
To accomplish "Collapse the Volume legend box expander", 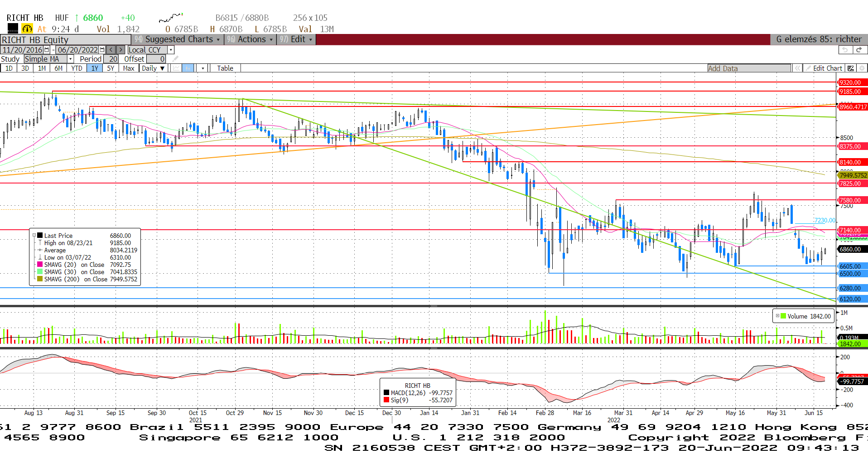I will pos(777,316).
